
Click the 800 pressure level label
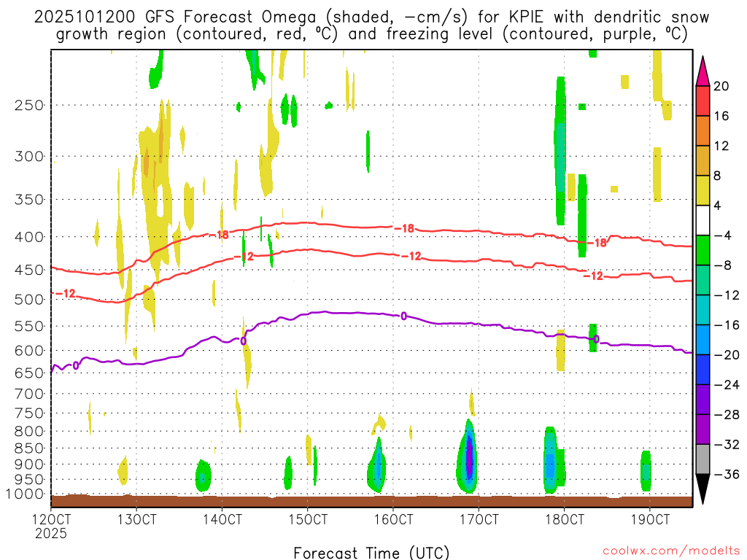(29, 431)
